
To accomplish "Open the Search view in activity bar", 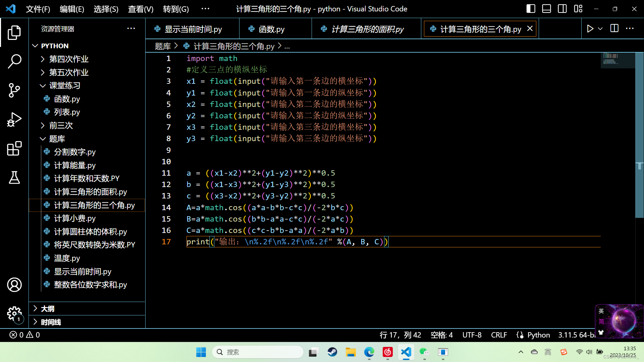I will (x=14, y=61).
